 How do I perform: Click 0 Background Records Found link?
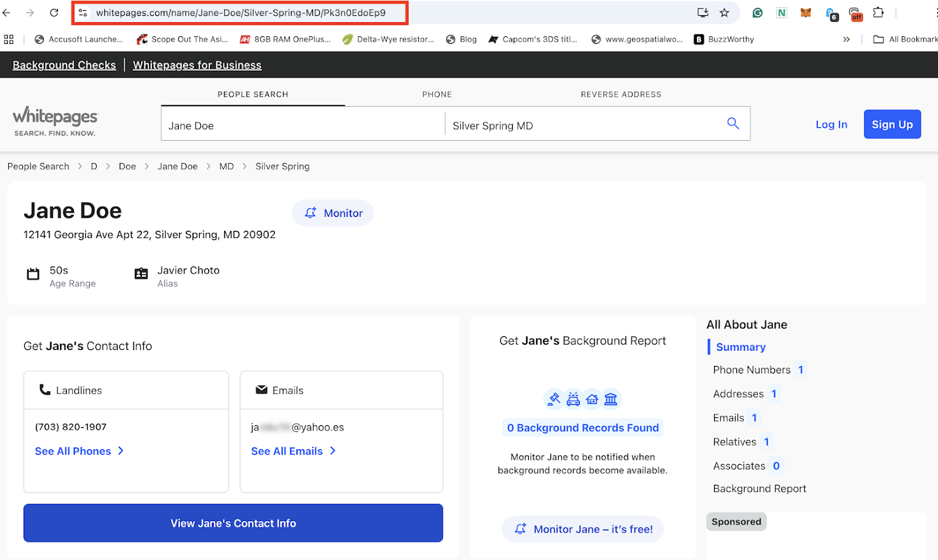pyautogui.click(x=583, y=428)
